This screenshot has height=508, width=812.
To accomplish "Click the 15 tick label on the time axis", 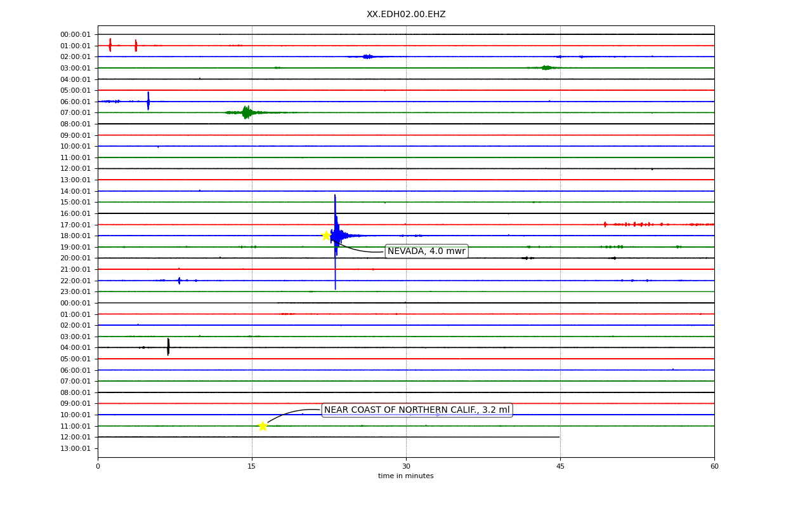I will point(252,467).
